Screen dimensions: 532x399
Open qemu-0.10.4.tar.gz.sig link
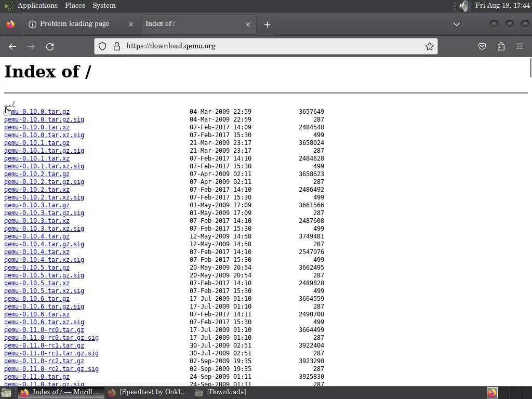pos(44,244)
